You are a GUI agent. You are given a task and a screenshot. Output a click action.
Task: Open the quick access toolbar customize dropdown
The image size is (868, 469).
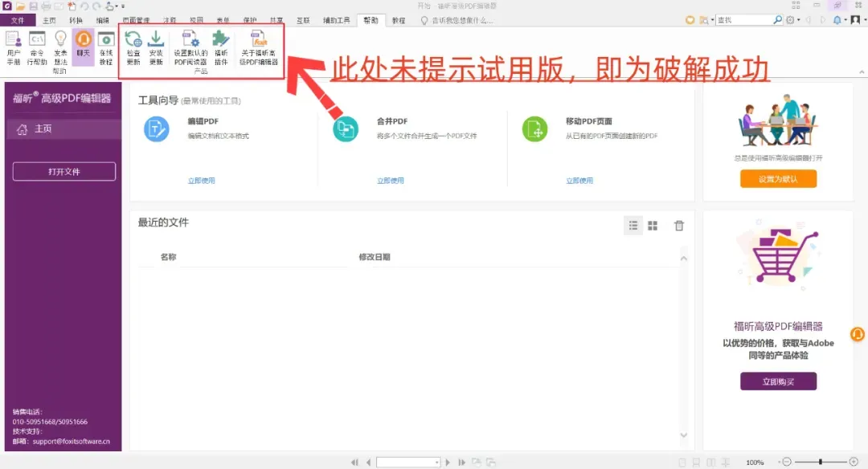point(123,6)
